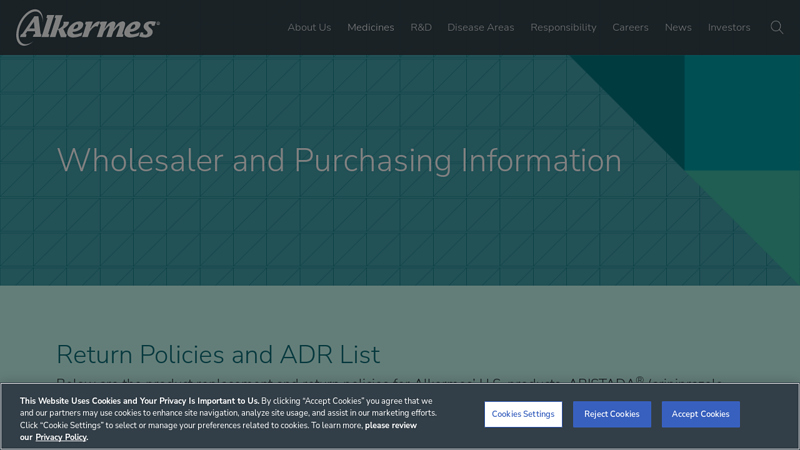Click the 'This Website Uses Cookies' bold notice text
800x450 pixels.
(139, 401)
